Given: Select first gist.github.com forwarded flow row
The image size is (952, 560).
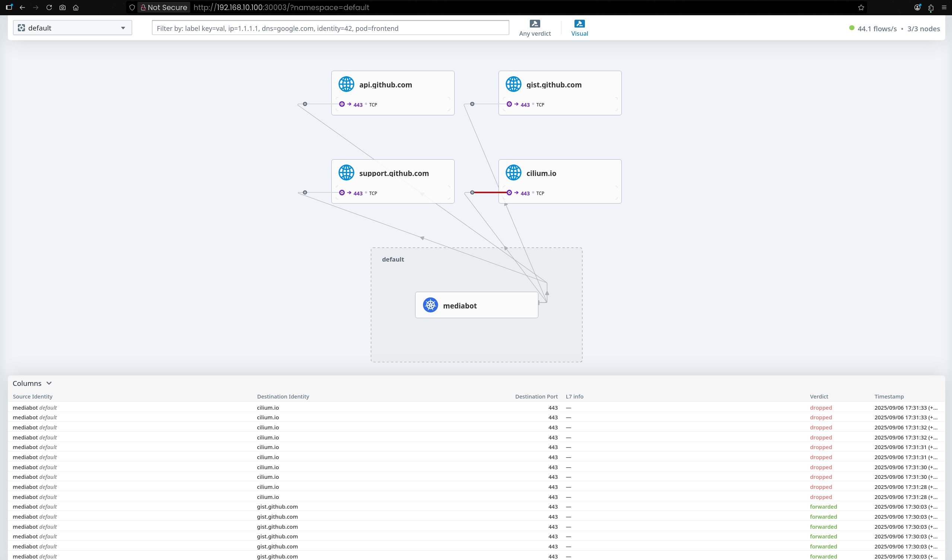Looking at the screenshot, I should [x=476, y=507].
